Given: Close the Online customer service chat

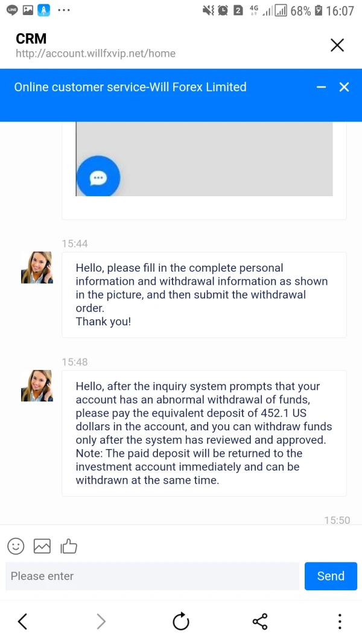Looking at the screenshot, I should [x=344, y=87].
